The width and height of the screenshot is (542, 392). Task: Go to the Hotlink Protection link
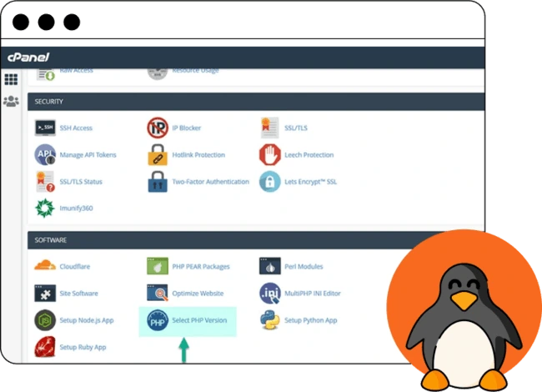[198, 155]
